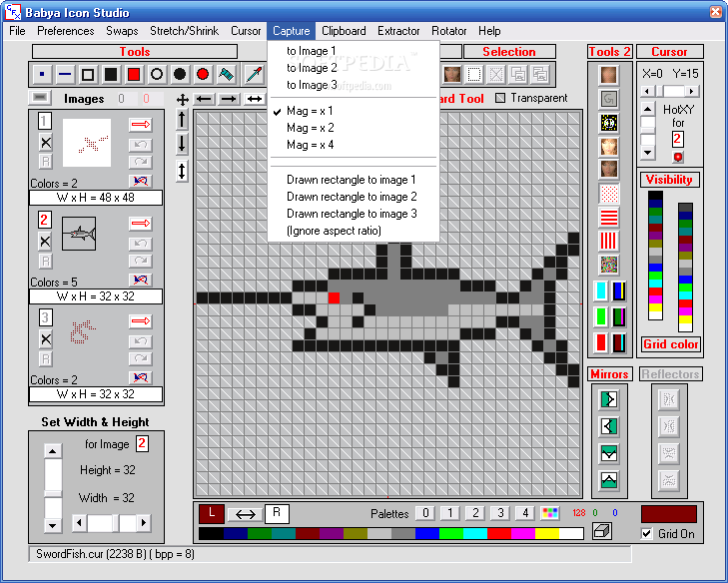Select the eyedropper color picker tool
Screen dimensions: 728x583
click(254, 74)
